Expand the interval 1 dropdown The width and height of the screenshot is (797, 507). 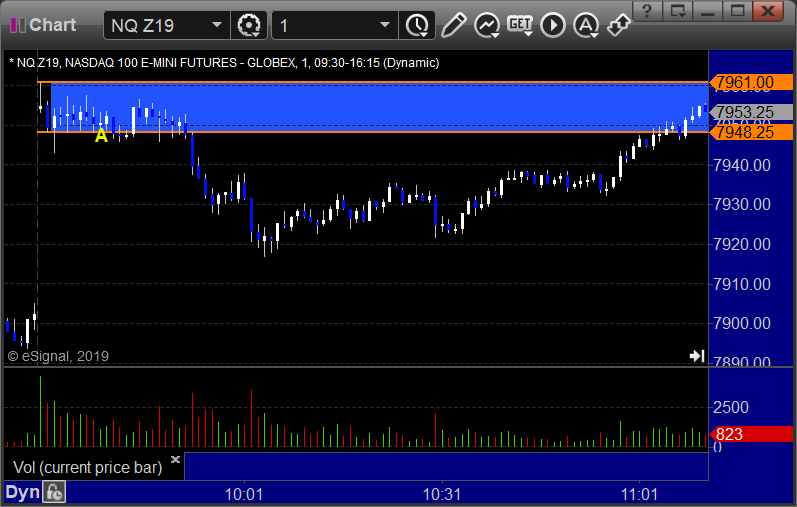385,25
